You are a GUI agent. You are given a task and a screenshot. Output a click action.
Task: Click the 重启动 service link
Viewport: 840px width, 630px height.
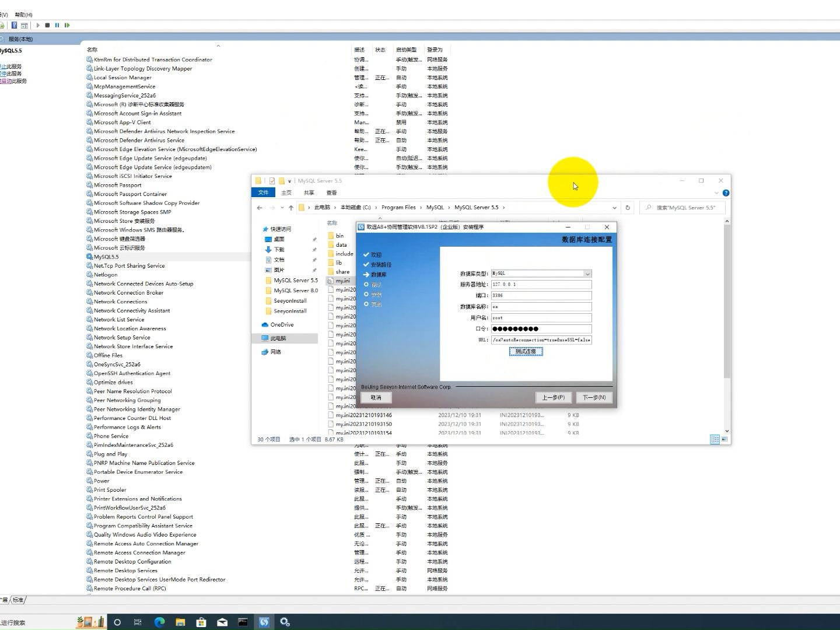pyautogui.click(x=6, y=81)
